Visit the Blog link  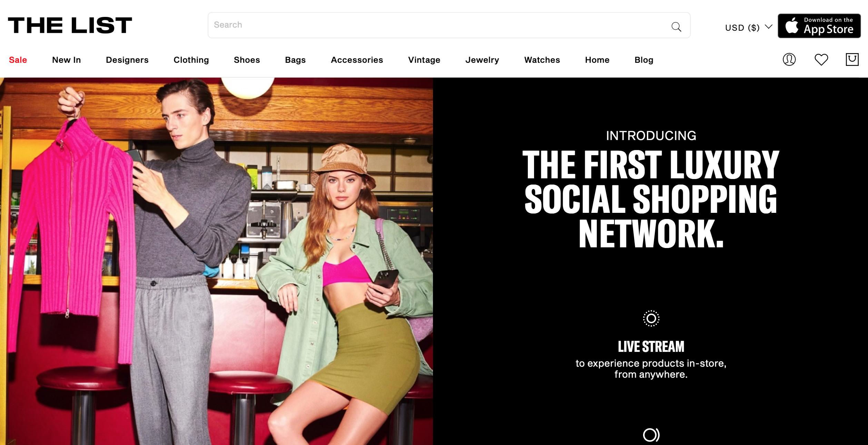(644, 60)
